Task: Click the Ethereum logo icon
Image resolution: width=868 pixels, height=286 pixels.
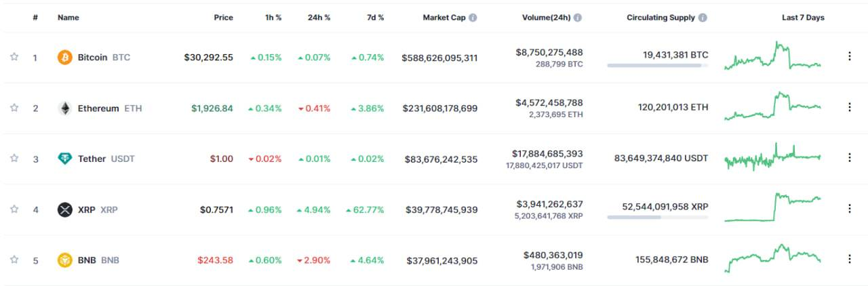Action: [64, 108]
